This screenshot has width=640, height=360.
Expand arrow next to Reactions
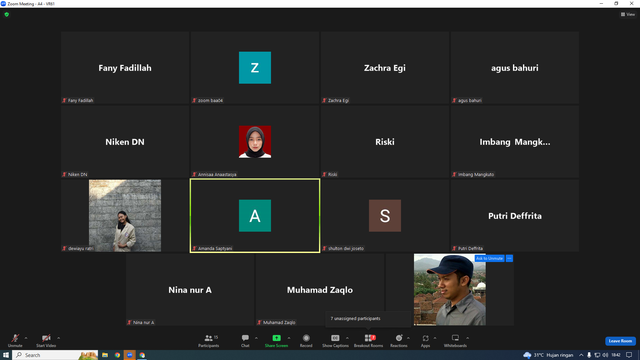pyautogui.click(x=408, y=338)
